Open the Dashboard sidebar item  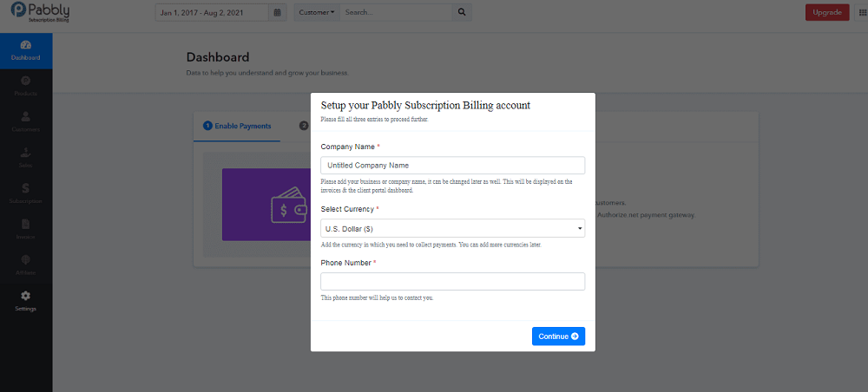(26, 51)
